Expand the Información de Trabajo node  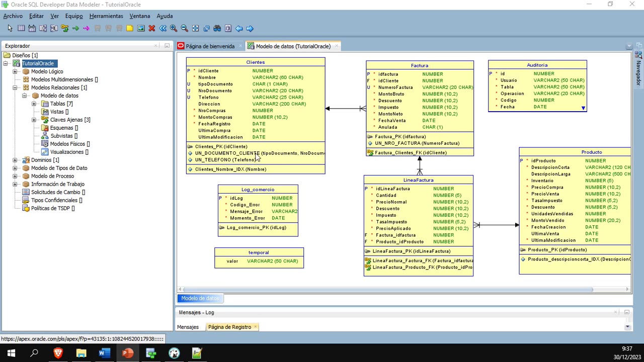click(15, 184)
